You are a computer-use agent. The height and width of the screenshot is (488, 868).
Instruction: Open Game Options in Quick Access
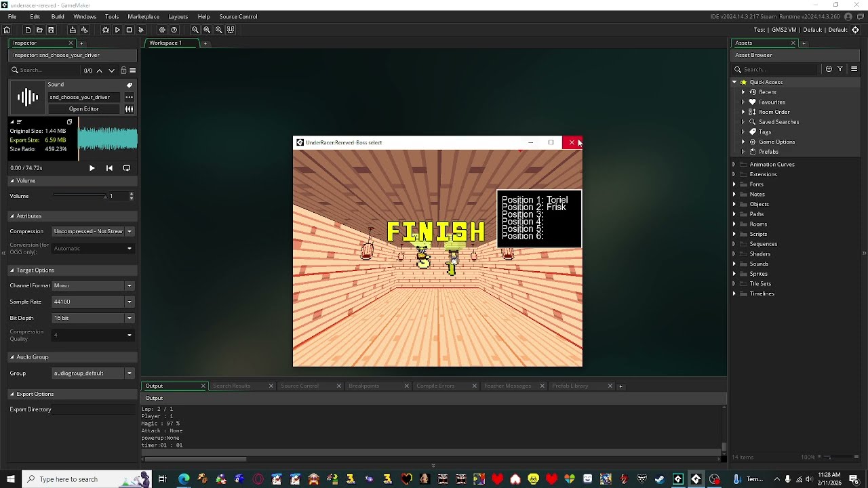coord(776,142)
